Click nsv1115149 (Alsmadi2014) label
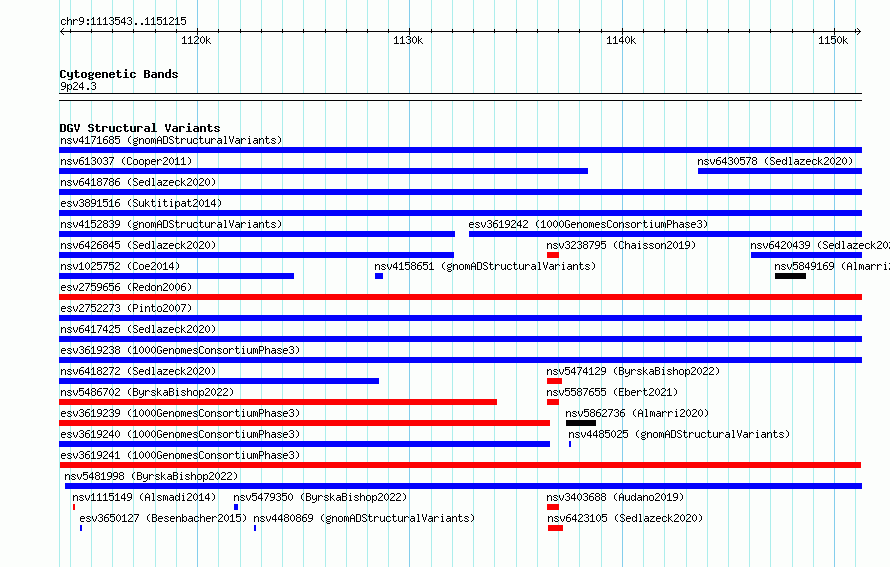890x567 pixels. (x=144, y=497)
